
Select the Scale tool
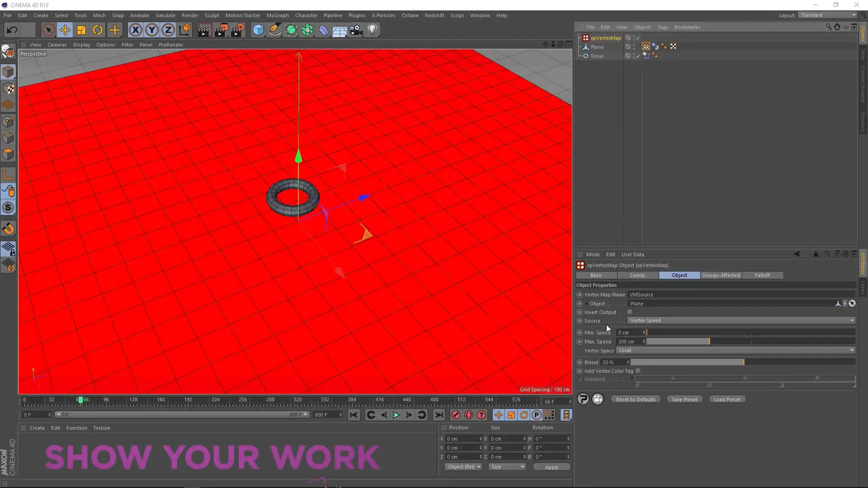[x=81, y=30]
